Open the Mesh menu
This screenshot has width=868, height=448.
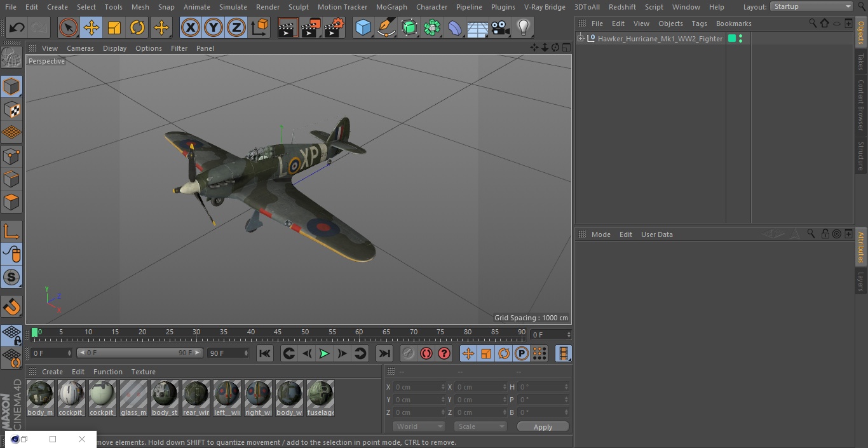[x=140, y=7]
